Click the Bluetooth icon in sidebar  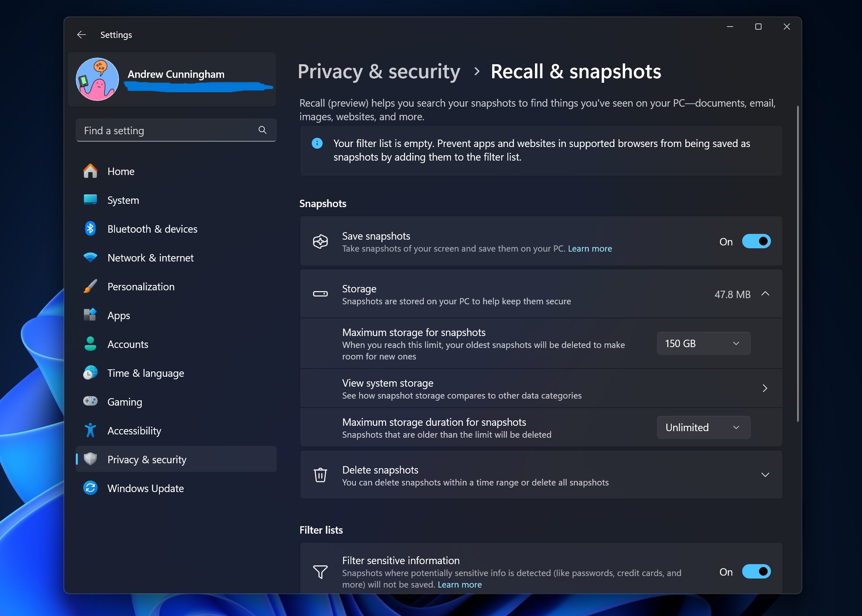[x=90, y=229]
